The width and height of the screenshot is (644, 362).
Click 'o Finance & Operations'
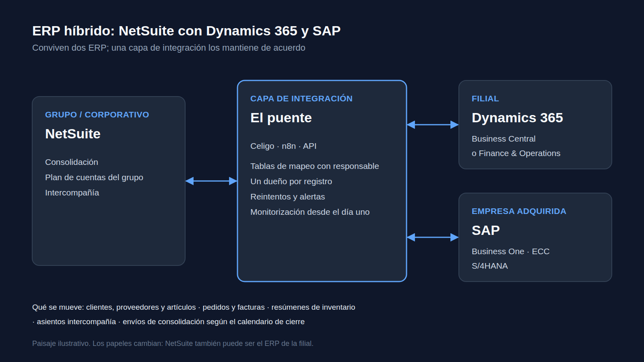click(516, 153)
